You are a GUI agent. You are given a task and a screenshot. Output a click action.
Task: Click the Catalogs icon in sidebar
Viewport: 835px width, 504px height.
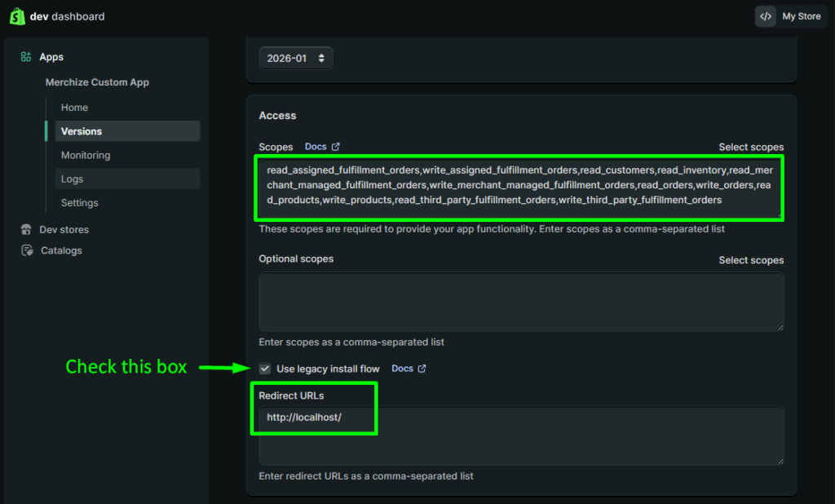coord(26,251)
